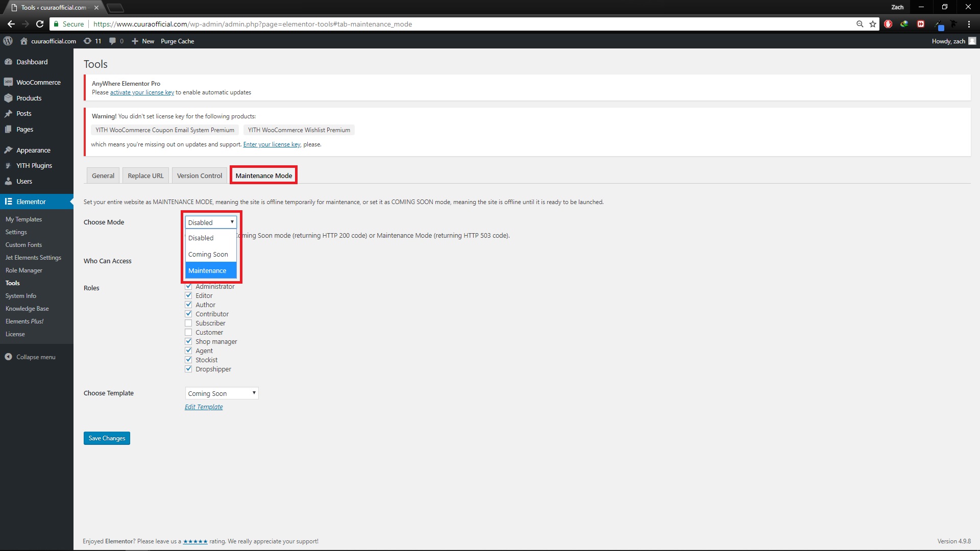
Task: Click Purge Cache in admin bar
Action: click(177, 41)
